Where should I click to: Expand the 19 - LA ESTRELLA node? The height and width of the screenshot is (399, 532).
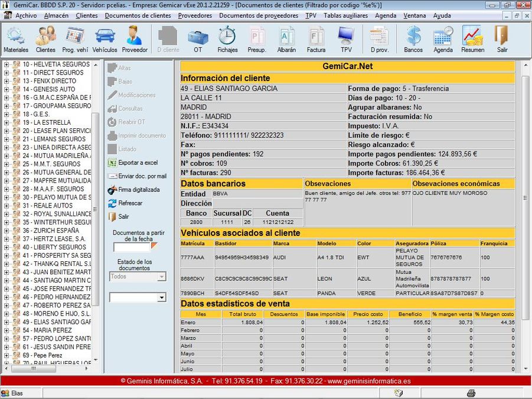click(6, 122)
